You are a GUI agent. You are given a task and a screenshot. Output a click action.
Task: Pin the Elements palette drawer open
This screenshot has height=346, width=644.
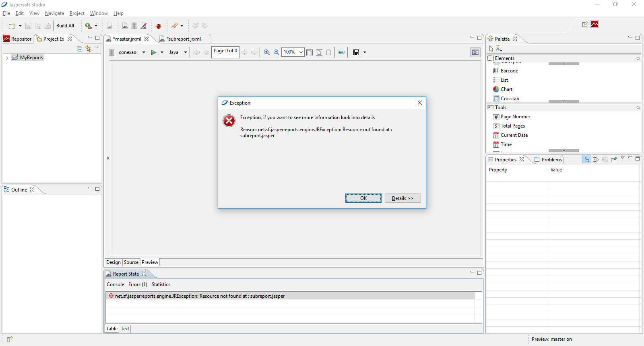click(638, 58)
